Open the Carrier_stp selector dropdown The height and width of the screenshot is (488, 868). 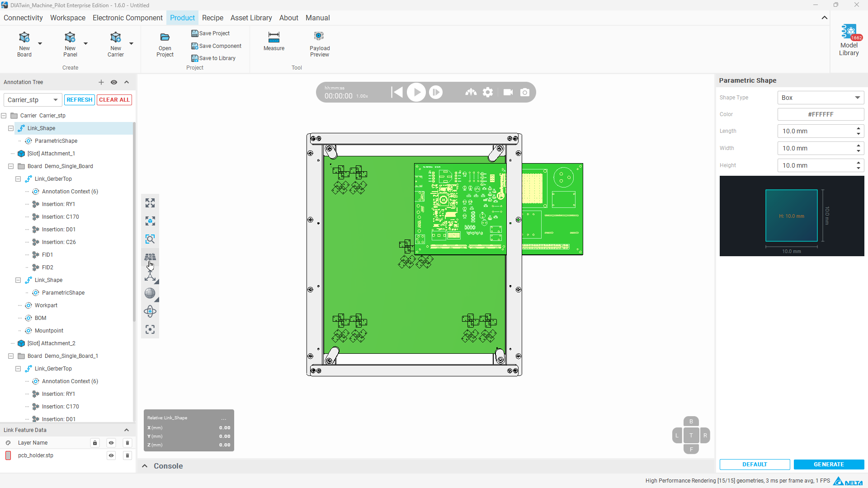33,100
